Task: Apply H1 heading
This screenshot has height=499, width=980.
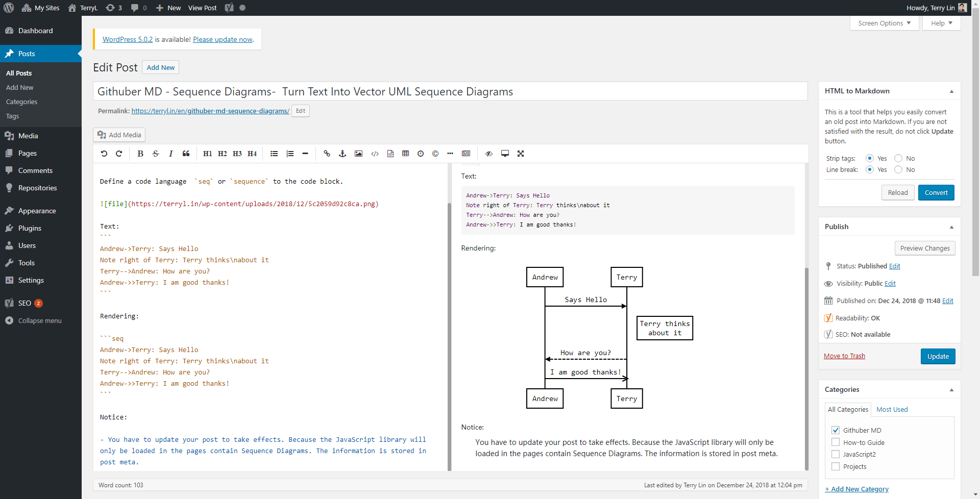Action: 208,154
